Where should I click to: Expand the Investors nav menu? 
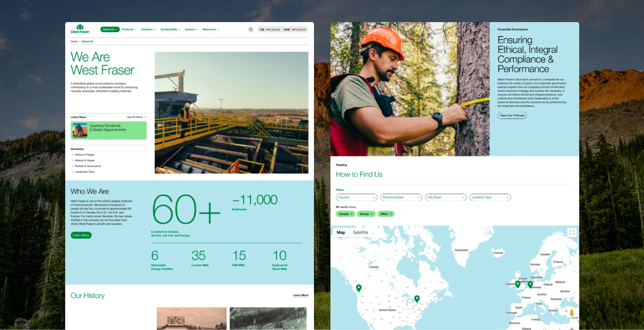(x=148, y=29)
